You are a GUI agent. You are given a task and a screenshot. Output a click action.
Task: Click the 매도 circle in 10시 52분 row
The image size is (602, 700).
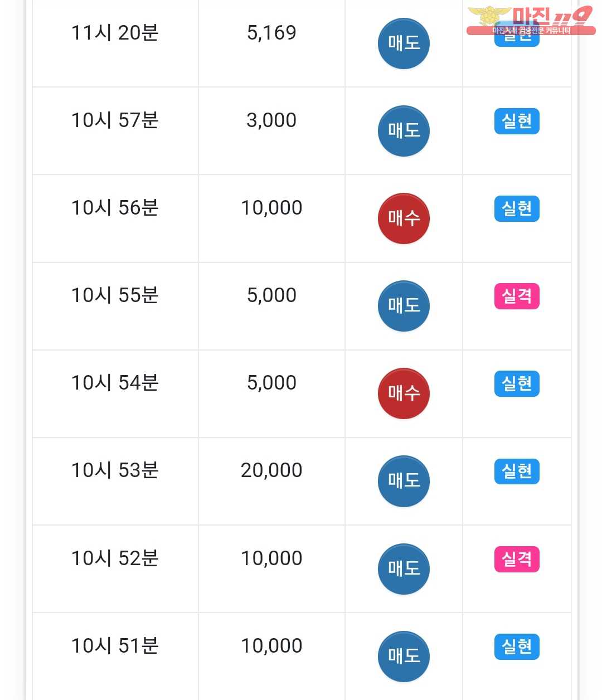[404, 568]
